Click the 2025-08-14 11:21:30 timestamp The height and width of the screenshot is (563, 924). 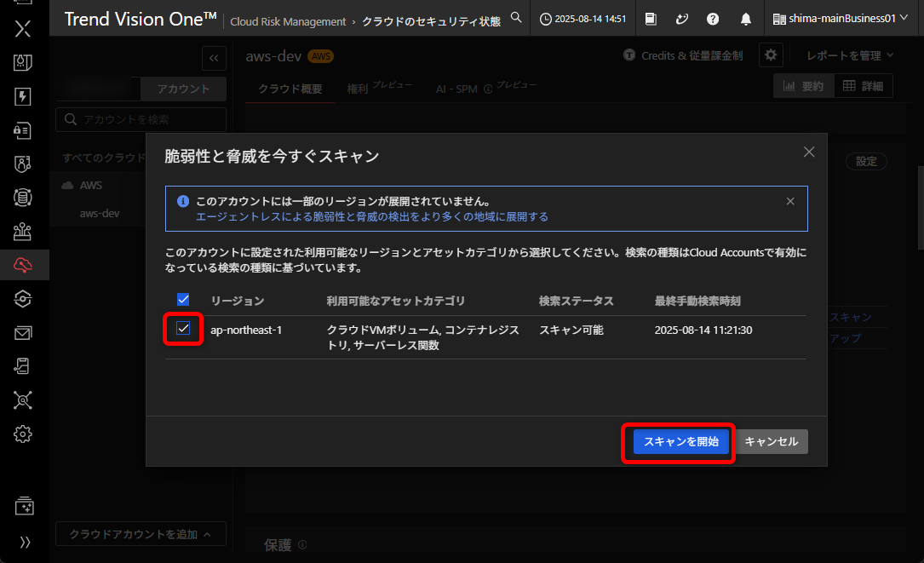(x=703, y=330)
